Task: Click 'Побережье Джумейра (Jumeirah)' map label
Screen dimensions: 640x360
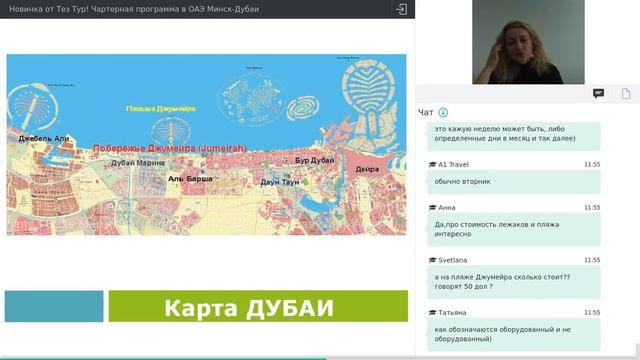Action: tap(170, 148)
